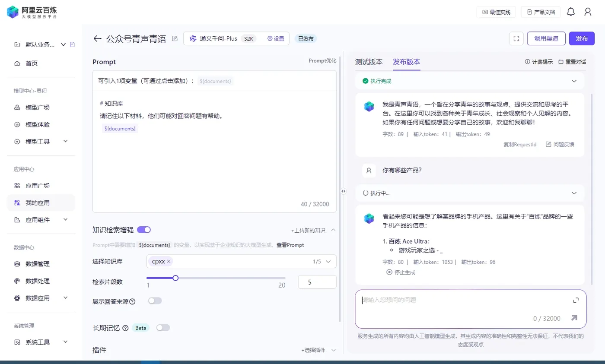This screenshot has width=605, height=364.
Task: Click 计费提示
Action: coord(538,62)
